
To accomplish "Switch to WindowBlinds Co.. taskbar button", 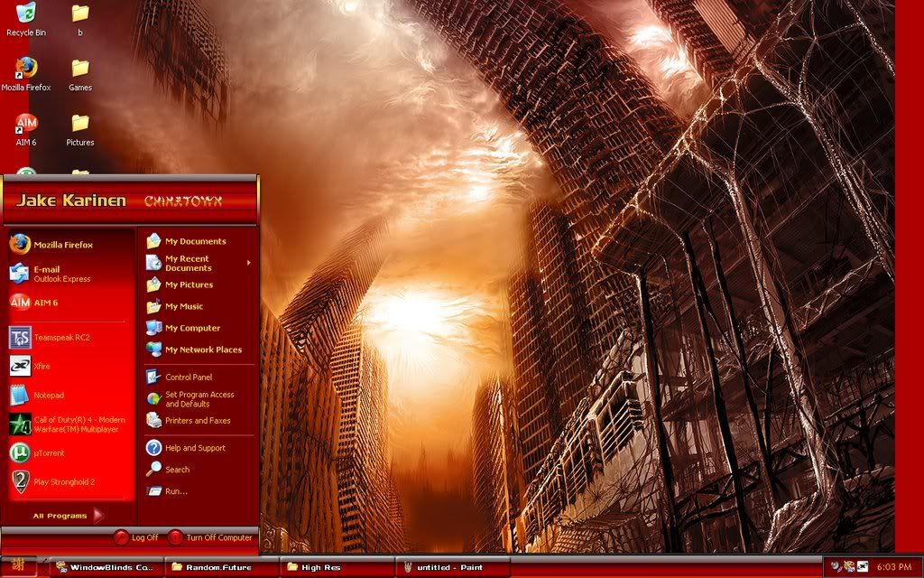I will [x=106, y=567].
